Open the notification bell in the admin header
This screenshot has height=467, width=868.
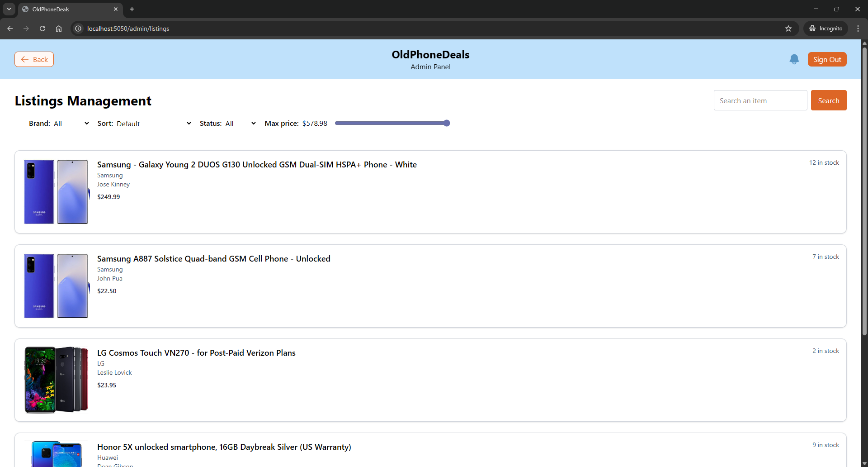(794, 59)
